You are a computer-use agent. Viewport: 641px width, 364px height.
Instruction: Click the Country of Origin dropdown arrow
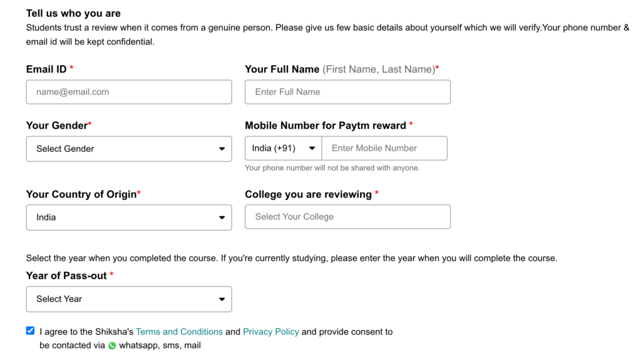tap(222, 218)
